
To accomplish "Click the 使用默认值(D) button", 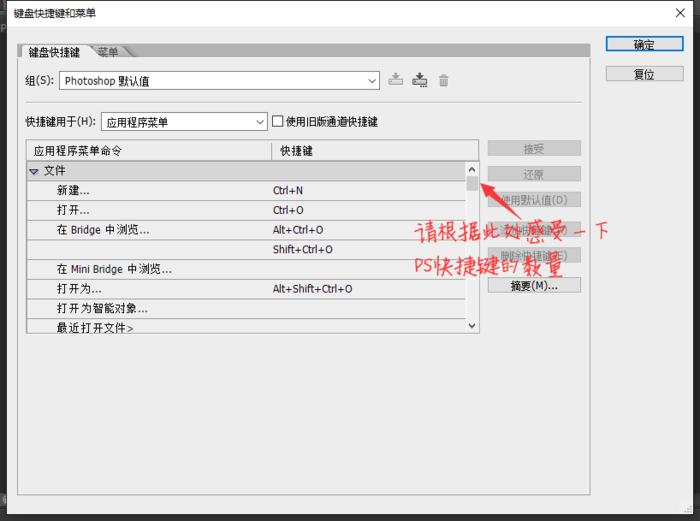I will pos(534,200).
